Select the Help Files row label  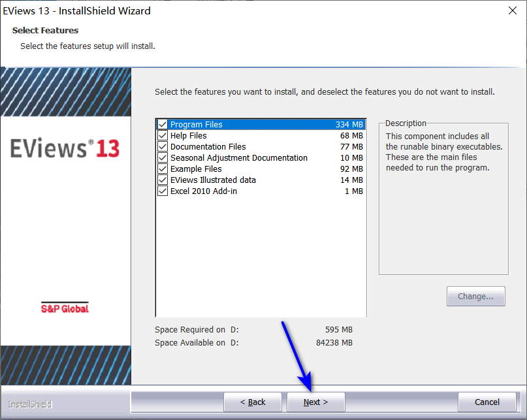188,135
